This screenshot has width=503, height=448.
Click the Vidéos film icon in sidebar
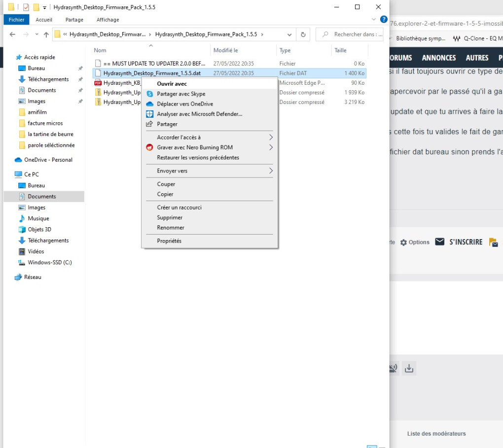point(22,251)
